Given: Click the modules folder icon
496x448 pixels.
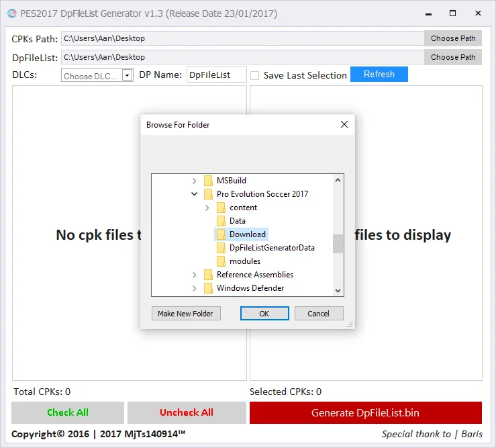Looking at the screenshot, I should [x=221, y=261].
